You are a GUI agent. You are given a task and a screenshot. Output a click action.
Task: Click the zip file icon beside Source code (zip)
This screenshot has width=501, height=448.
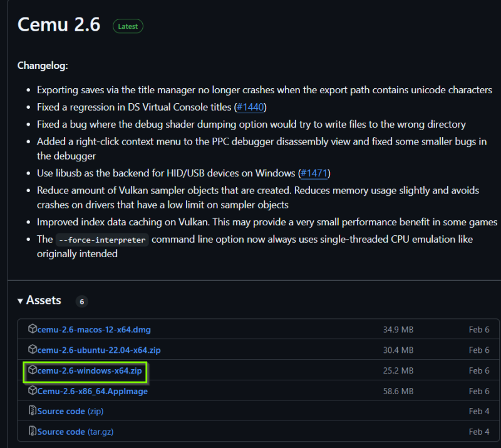(x=33, y=411)
